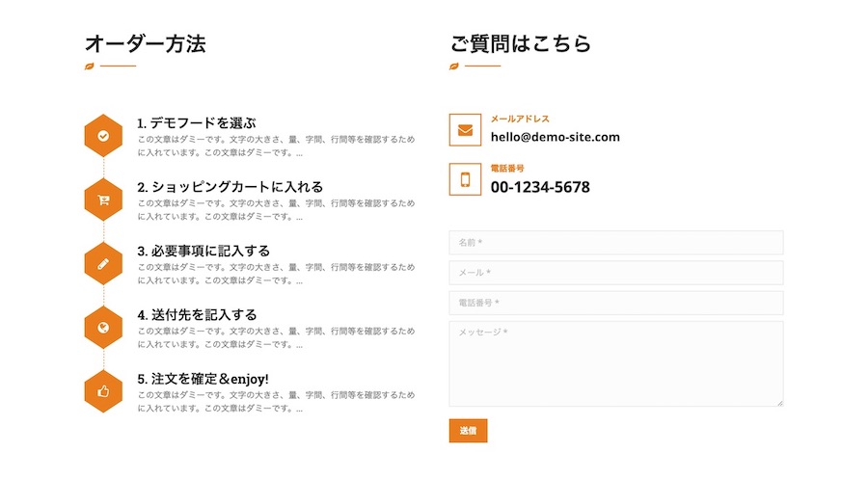Image resolution: width=868 pixels, height=479 pixels.
Task: Focus the メール email input field
Action: [x=616, y=273]
